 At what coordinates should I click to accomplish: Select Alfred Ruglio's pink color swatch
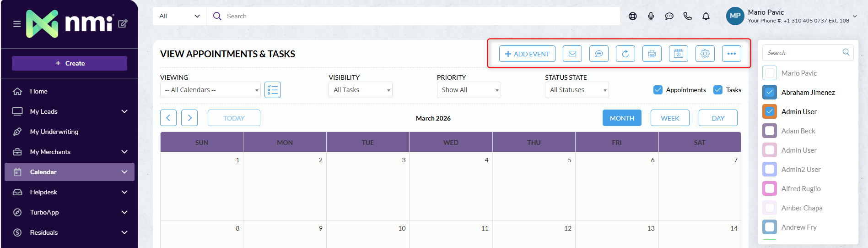(770, 188)
